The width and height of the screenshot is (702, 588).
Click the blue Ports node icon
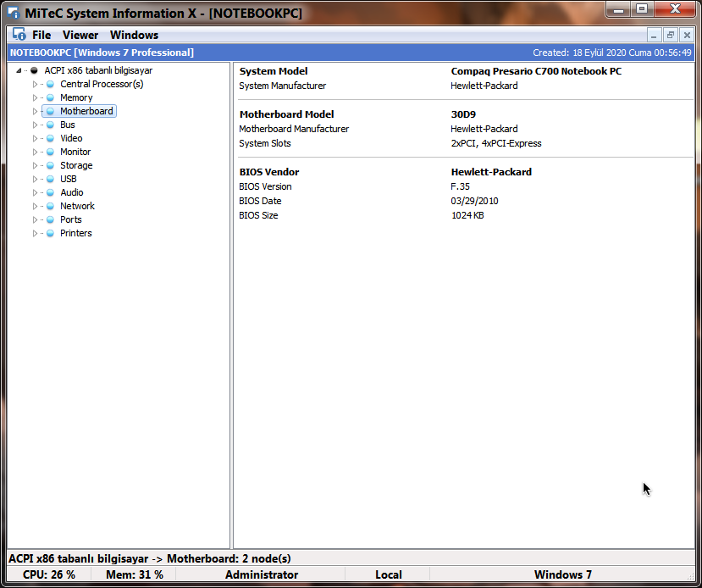51,219
